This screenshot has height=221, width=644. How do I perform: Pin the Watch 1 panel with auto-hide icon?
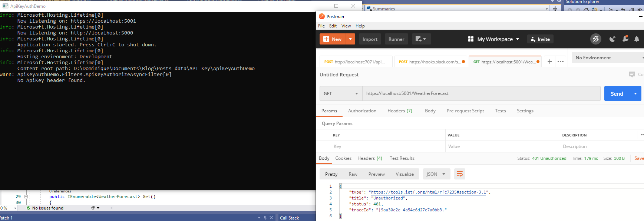(x=265, y=218)
